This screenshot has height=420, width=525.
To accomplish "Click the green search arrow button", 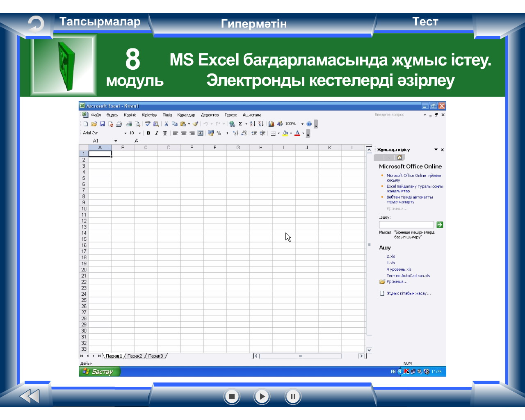I will (440, 225).
